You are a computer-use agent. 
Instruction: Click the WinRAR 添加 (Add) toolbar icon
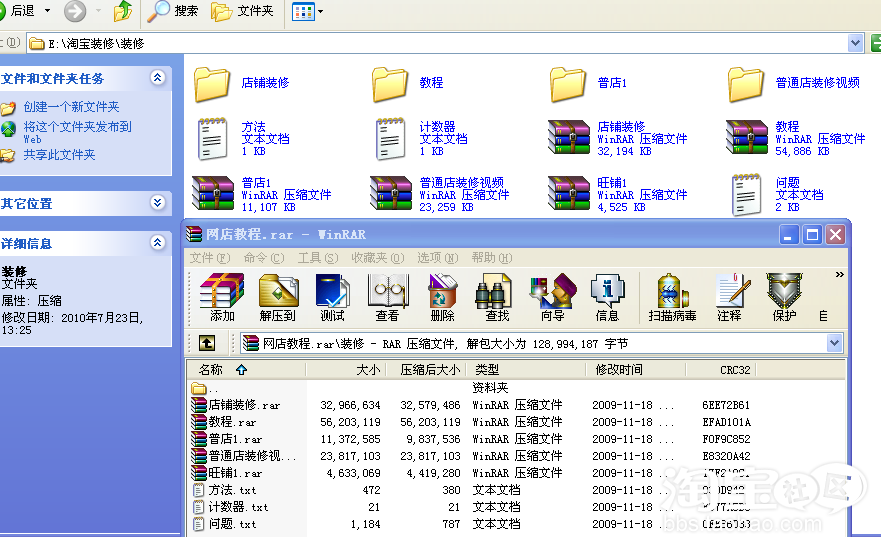(222, 296)
